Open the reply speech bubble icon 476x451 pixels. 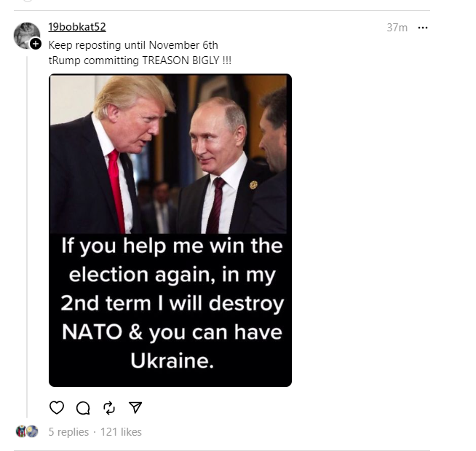83,408
